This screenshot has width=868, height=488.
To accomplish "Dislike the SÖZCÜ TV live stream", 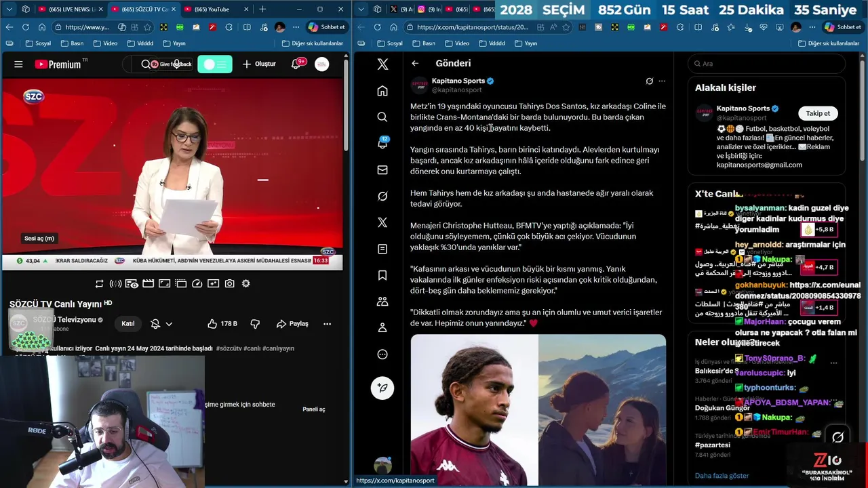I will 255,324.
